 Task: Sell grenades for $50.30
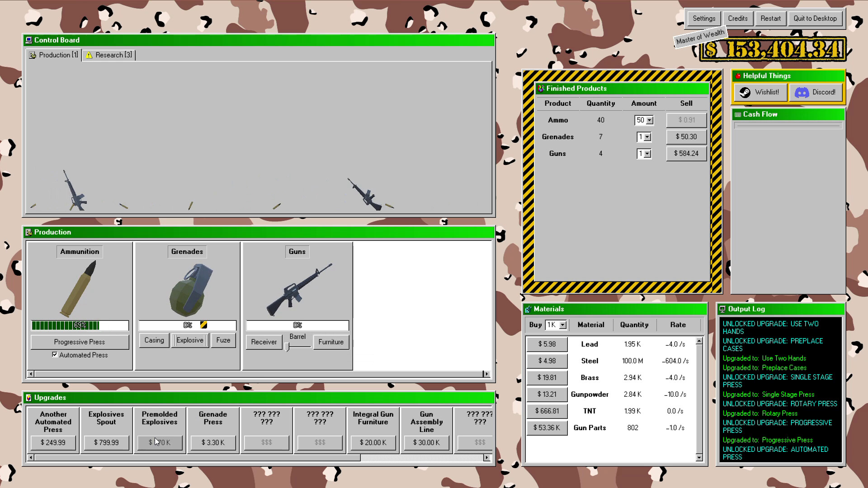tap(686, 137)
